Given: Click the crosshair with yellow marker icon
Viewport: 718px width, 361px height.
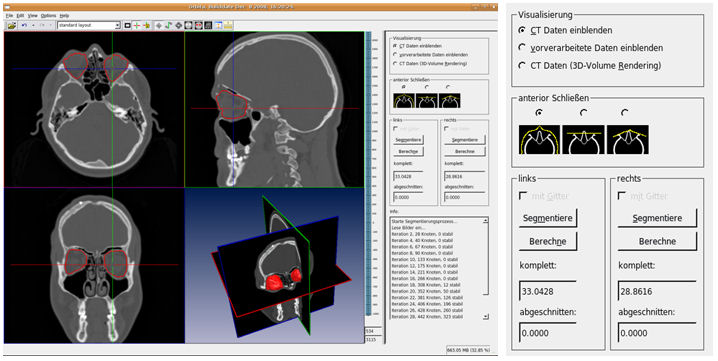Looking at the screenshot, I should pyautogui.click(x=147, y=26).
